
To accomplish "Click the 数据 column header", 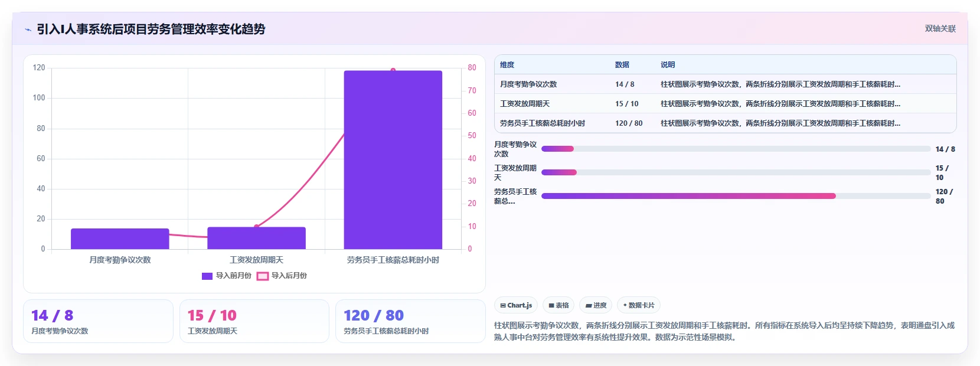I will [x=622, y=65].
